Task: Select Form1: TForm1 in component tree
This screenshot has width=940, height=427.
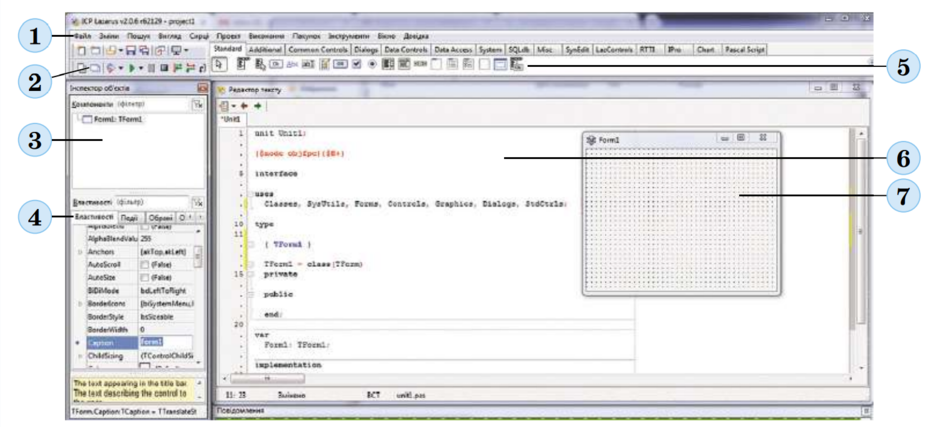Action: [x=112, y=119]
